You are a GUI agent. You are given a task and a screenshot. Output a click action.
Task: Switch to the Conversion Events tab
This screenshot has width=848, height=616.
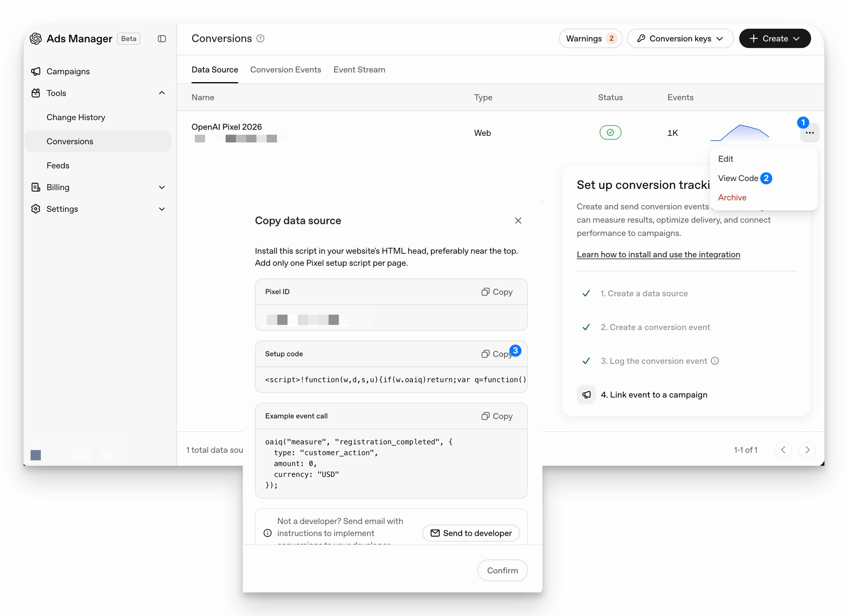click(286, 69)
